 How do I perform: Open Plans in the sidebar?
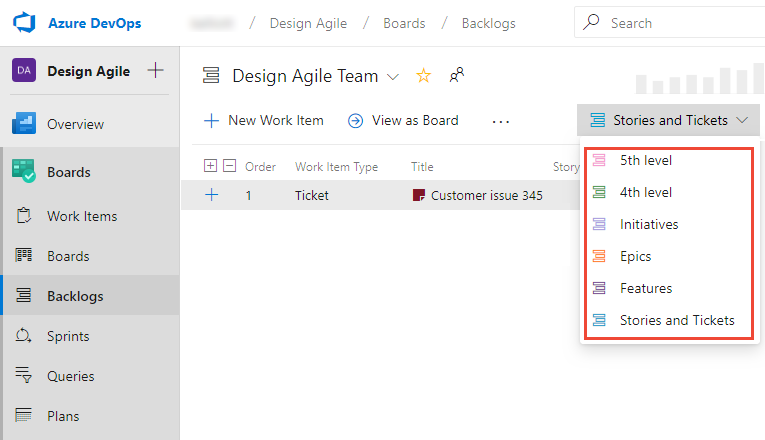62,416
